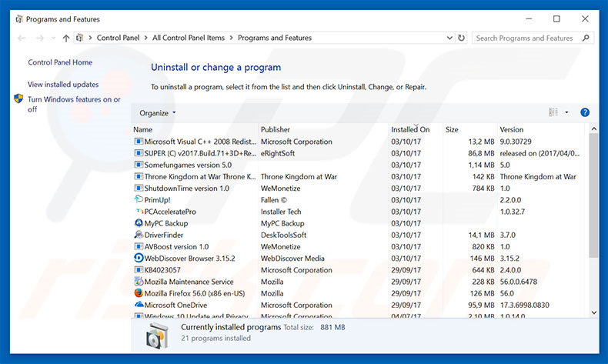Maximize the Programs and Features window
The width and height of the screenshot is (608, 364).
pyautogui.click(x=556, y=18)
